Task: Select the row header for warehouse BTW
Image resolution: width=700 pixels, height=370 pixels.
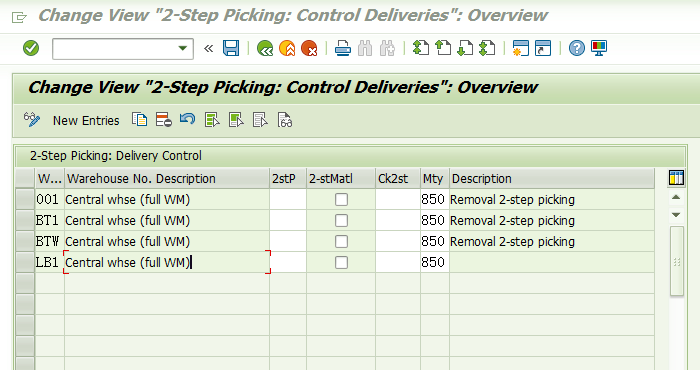Action: click(x=25, y=241)
